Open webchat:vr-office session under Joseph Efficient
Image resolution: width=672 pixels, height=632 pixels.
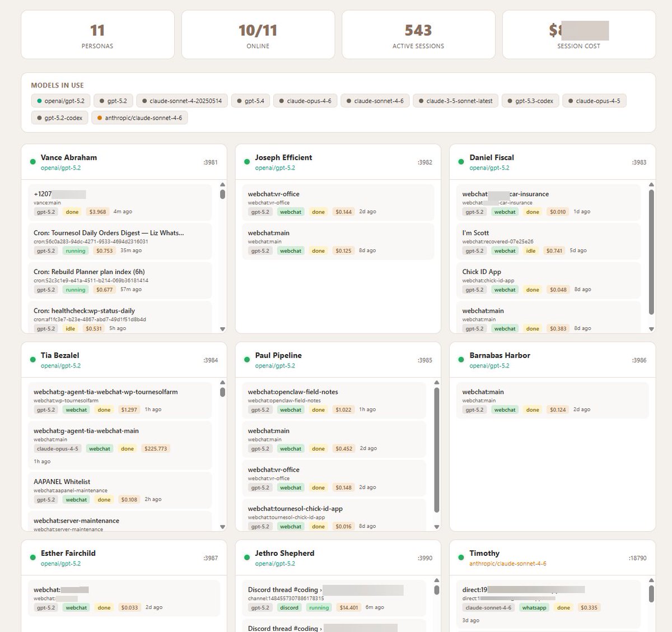tap(338, 202)
